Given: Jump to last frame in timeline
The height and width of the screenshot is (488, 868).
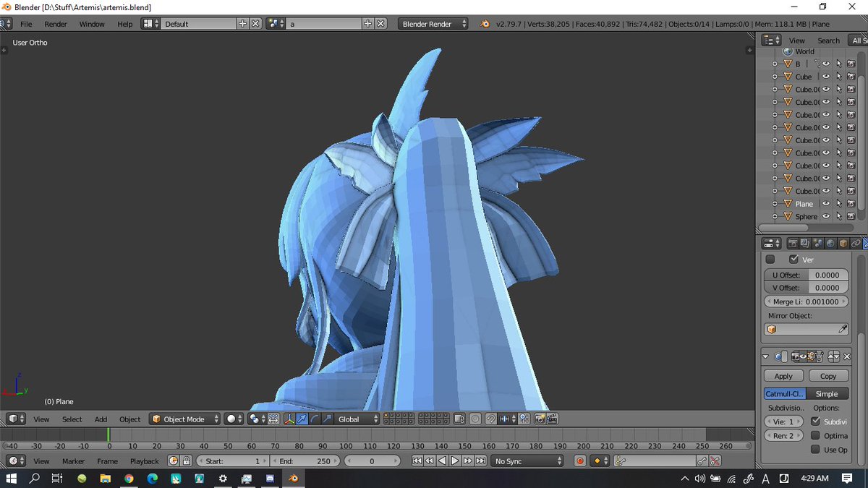Looking at the screenshot, I should (x=480, y=461).
